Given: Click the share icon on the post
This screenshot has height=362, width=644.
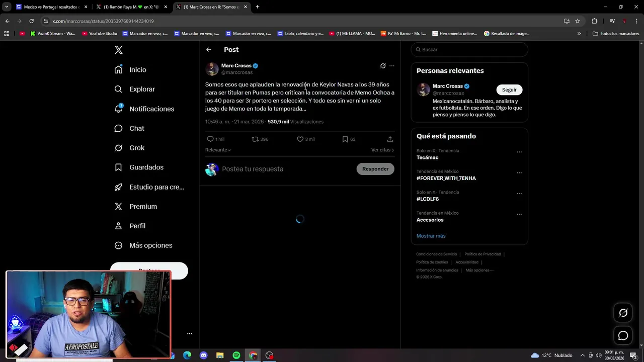Looking at the screenshot, I should click(390, 139).
